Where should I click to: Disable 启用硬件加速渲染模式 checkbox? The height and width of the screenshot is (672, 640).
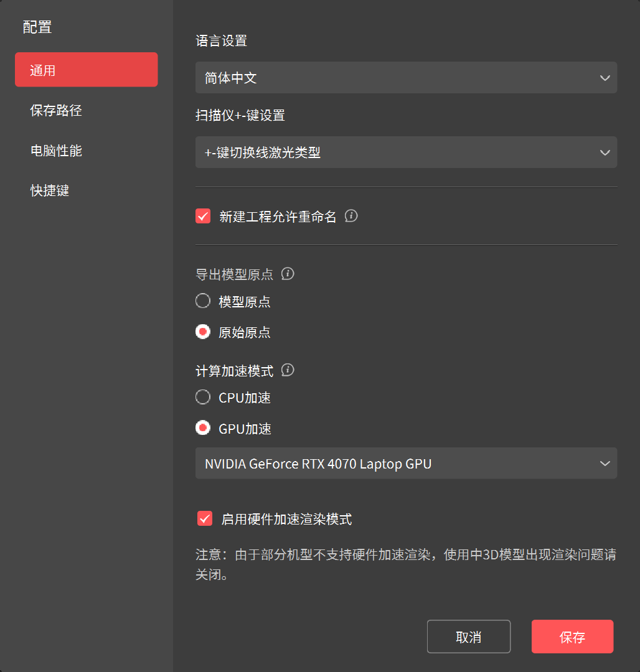(205, 518)
